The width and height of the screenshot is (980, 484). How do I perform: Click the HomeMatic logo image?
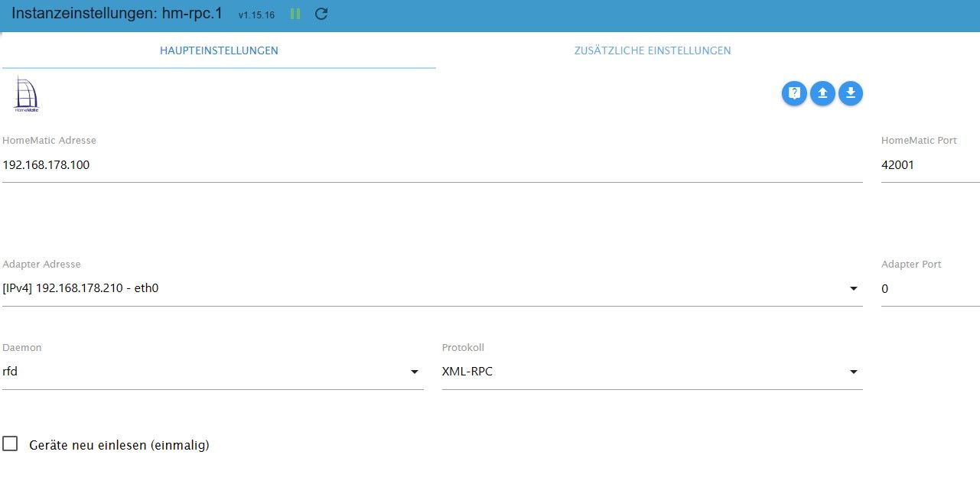(26, 94)
